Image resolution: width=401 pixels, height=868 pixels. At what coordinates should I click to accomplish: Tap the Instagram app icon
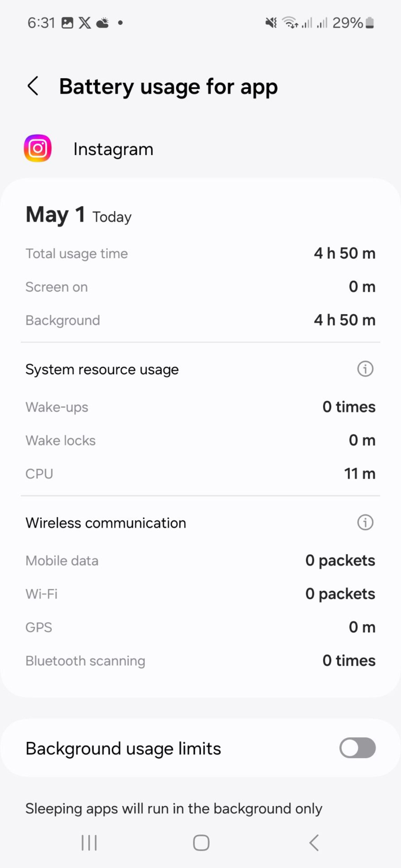[x=38, y=148]
